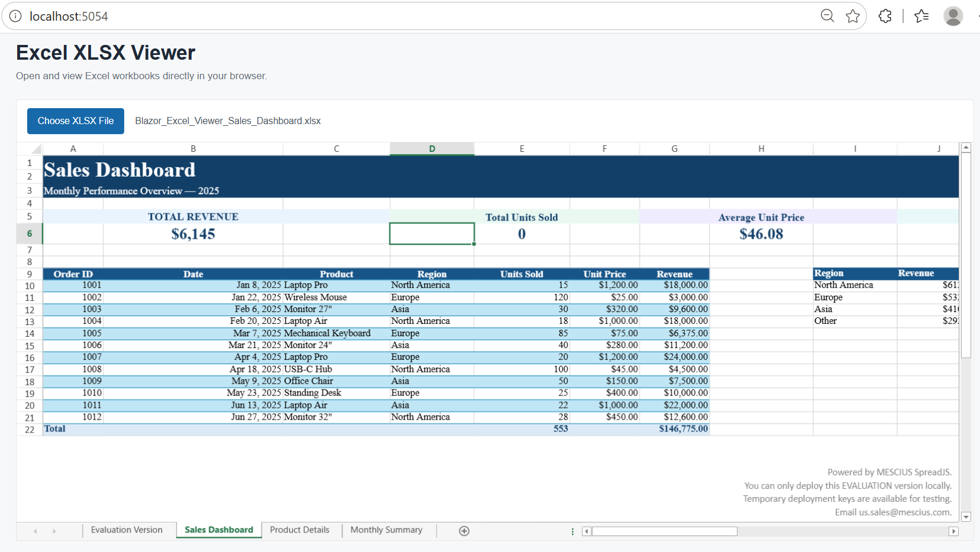This screenshot has height=552, width=980.
Task: Click the vertical scrollbar up arrow
Action: click(x=966, y=147)
